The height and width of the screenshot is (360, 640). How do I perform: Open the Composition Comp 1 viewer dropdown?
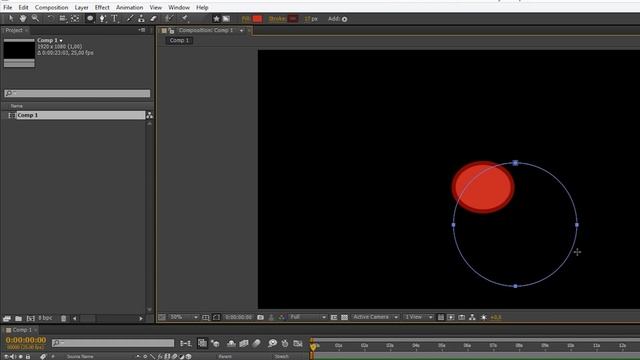241,31
